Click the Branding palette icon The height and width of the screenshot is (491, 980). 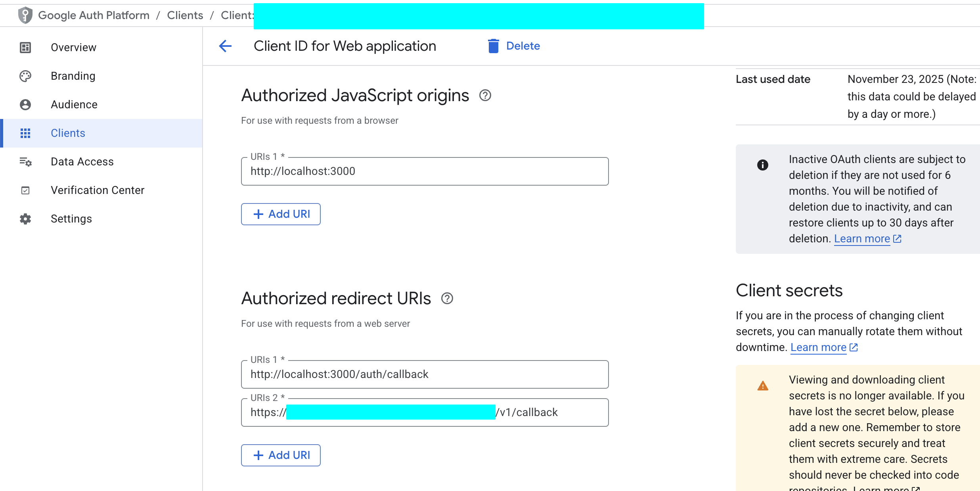25,76
